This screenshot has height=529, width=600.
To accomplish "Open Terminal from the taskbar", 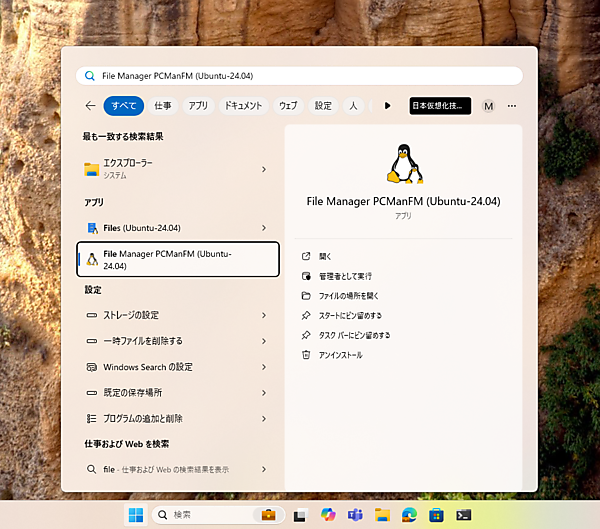I will [x=464, y=515].
